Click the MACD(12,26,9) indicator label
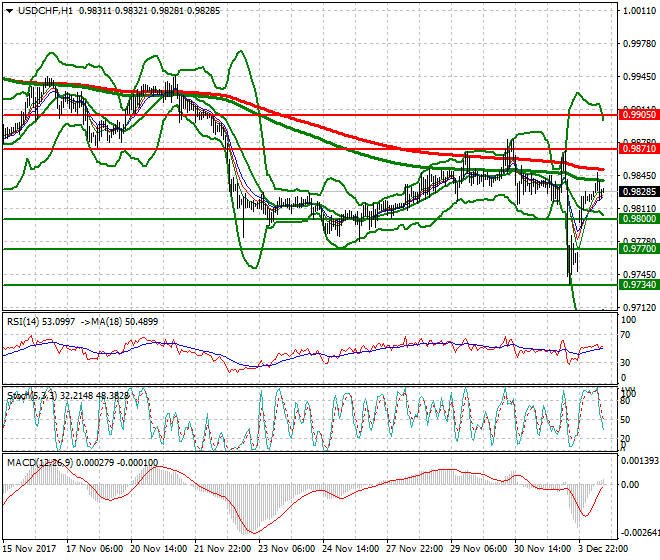660x560 pixels. (40, 463)
